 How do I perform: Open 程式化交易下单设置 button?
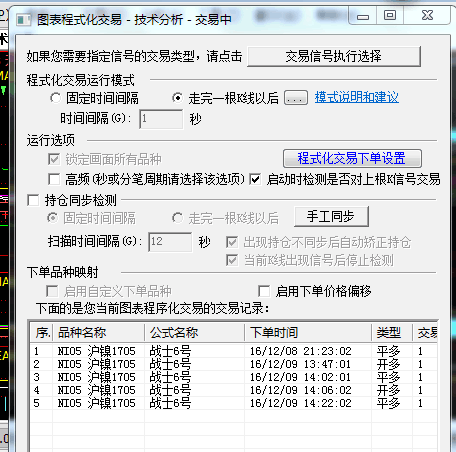[x=352, y=158]
